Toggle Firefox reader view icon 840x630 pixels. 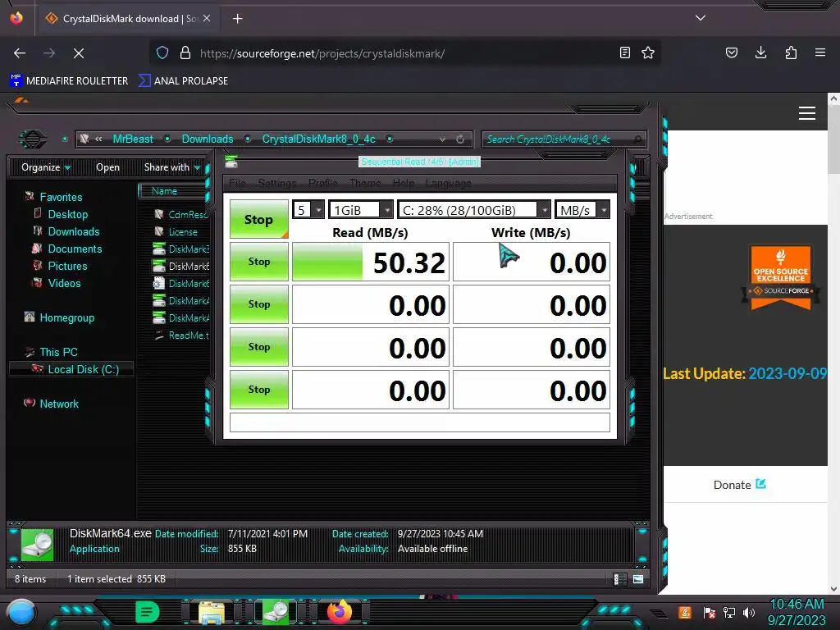[x=624, y=52]
